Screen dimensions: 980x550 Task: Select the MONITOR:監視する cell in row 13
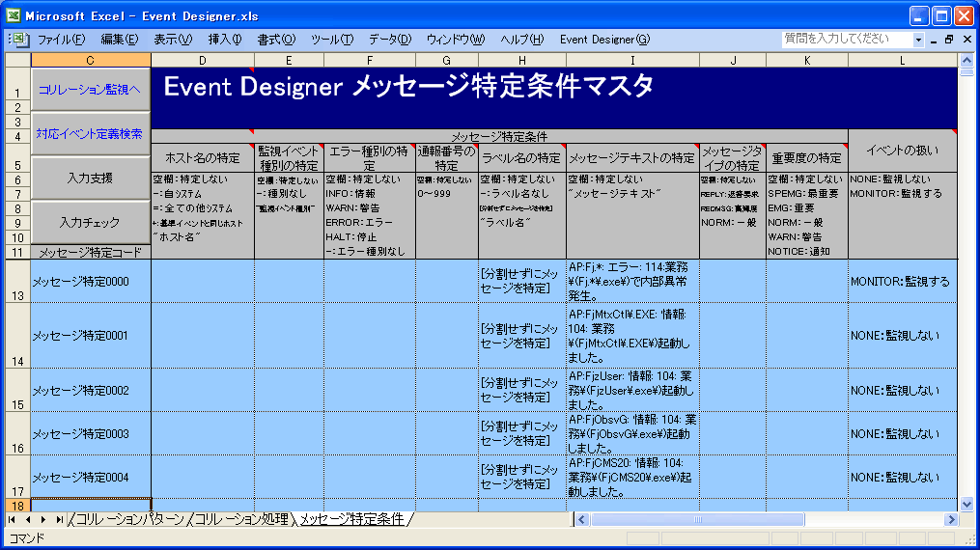pos(902,282)
